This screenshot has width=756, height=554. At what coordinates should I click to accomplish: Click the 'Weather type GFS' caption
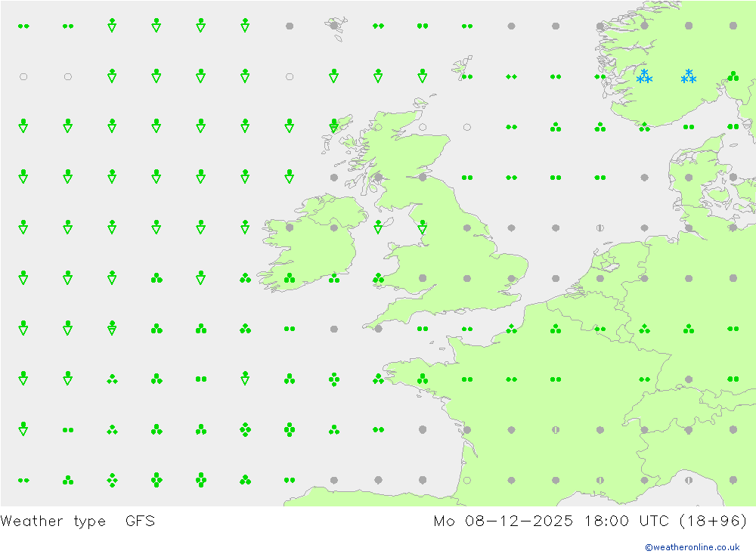[x=78, y=521]
